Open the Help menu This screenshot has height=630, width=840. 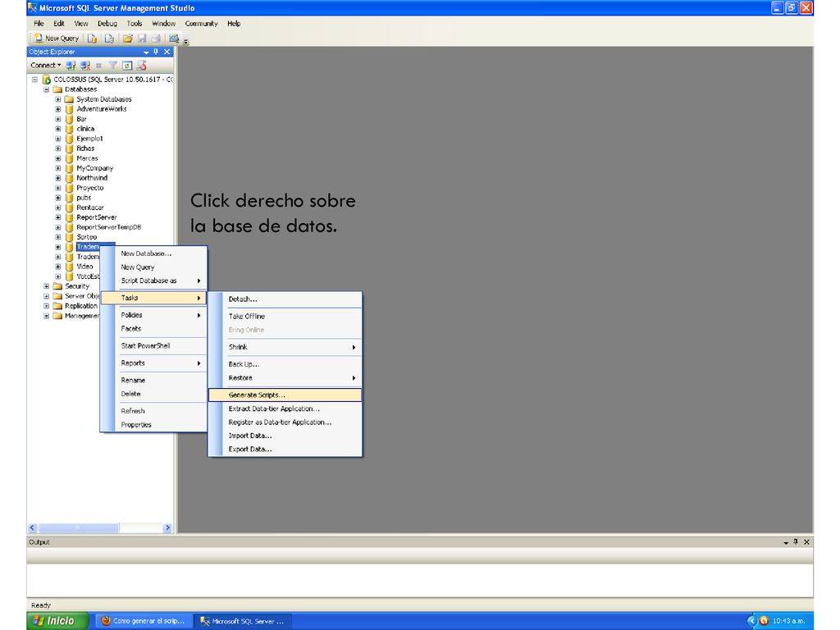coord(234,24)
